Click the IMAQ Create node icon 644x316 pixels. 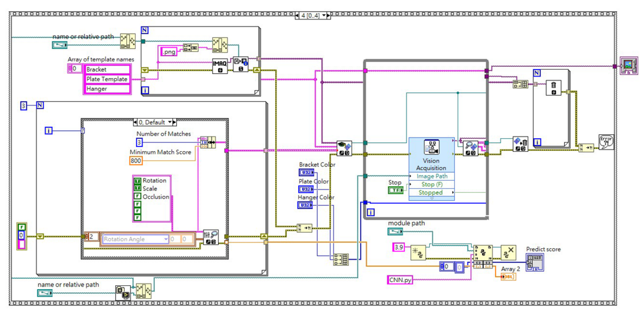(220, 66)
